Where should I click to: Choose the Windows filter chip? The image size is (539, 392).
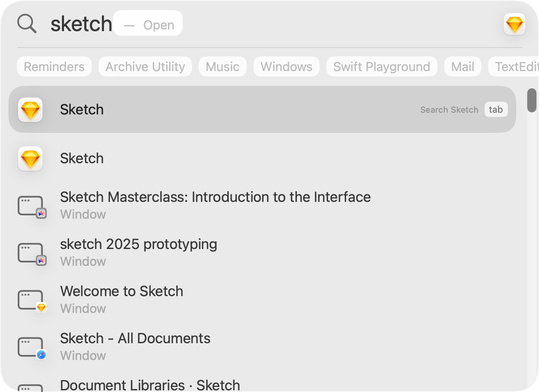click(286, 66)
